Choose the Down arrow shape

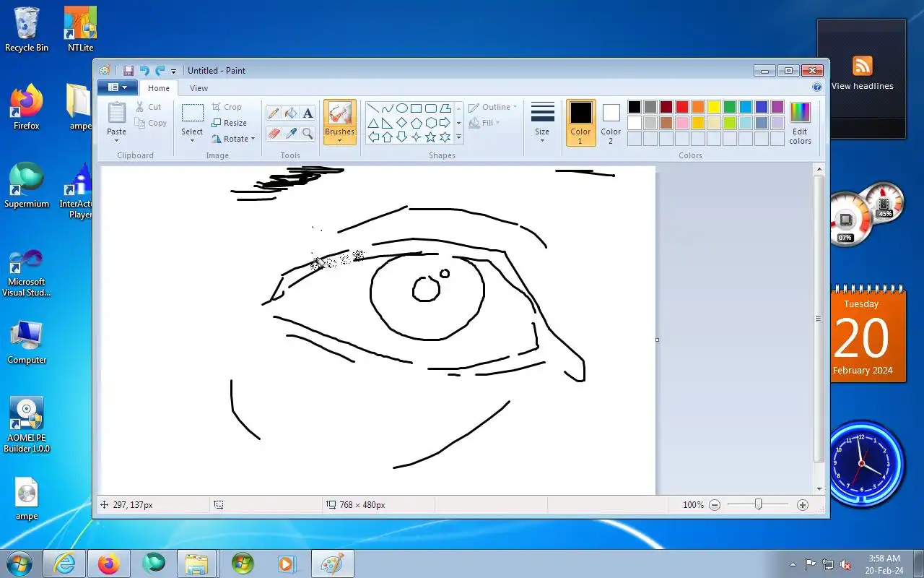coord(402,137)
